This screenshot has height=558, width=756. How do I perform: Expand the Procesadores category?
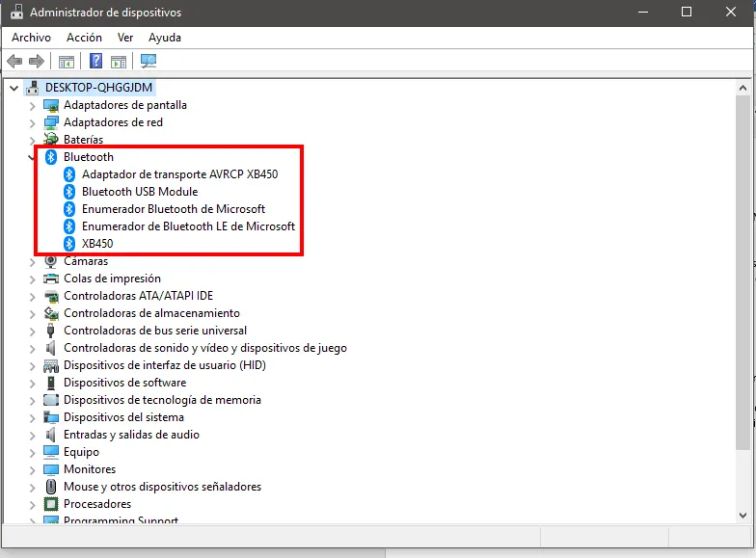(33, 505)
